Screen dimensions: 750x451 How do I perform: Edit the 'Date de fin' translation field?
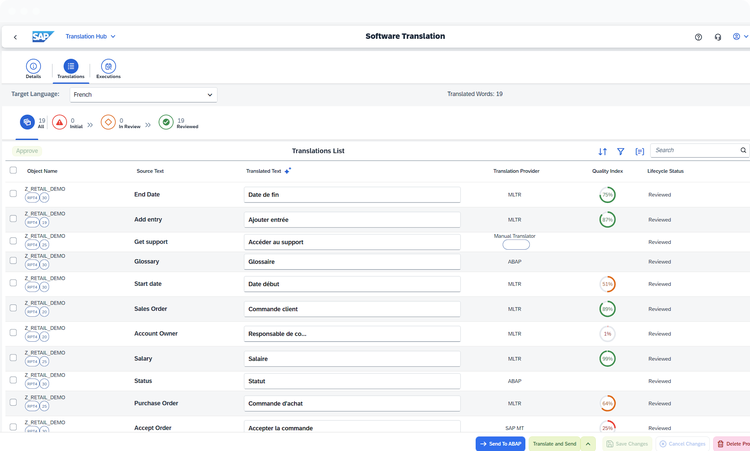tap(352, 195)
